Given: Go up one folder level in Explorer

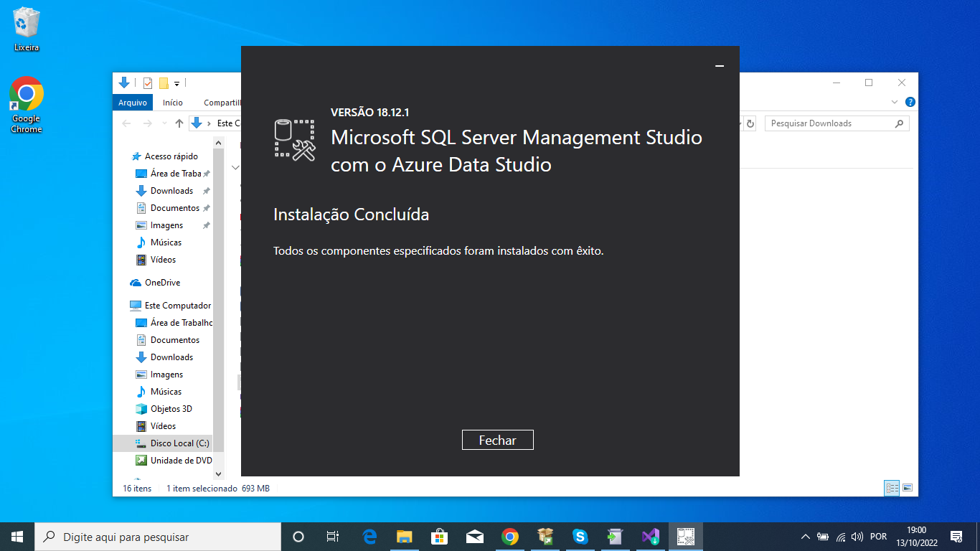Looking at the screenshot, I should coord(179,123).
